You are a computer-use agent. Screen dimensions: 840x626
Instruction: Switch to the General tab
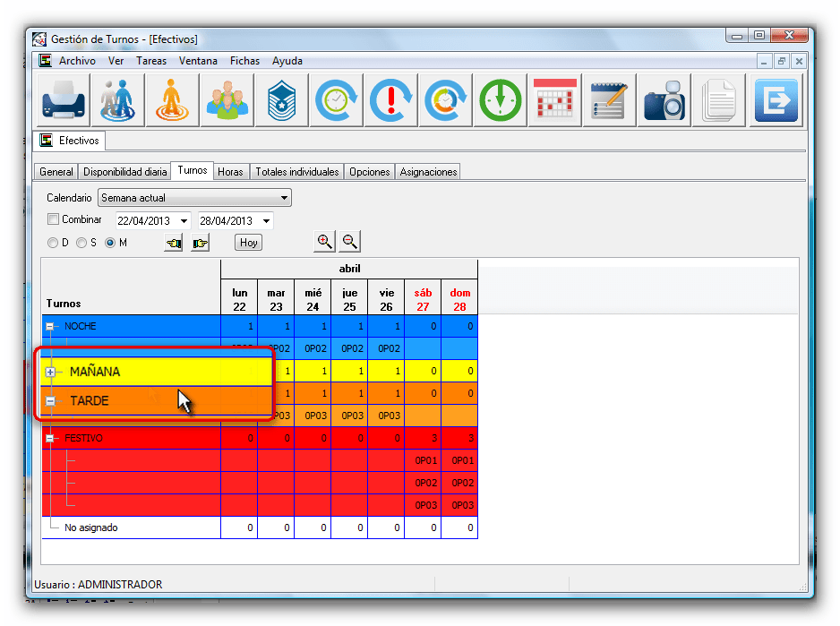click(56, 172)
